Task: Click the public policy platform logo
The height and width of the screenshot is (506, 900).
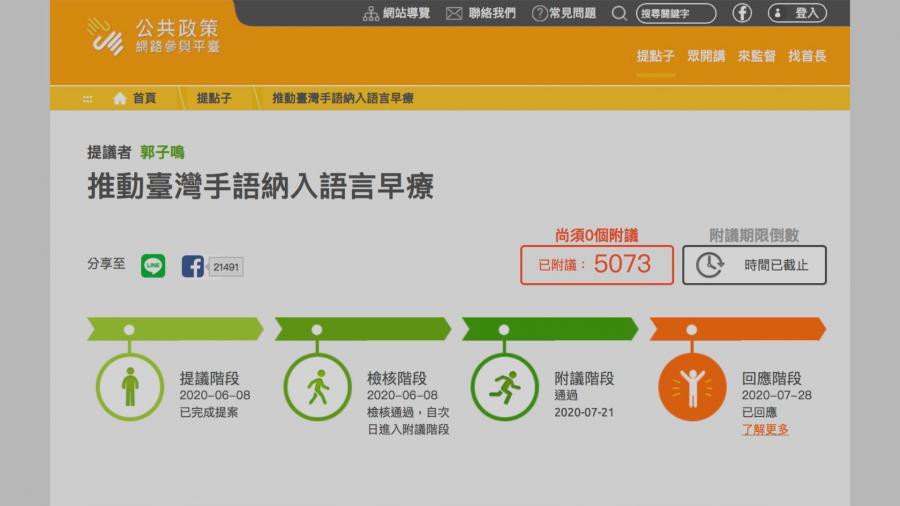Action: pyautogui.click(x=152, y=37)
